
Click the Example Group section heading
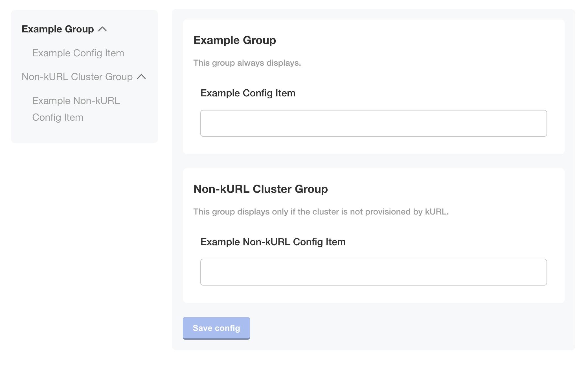235,40
